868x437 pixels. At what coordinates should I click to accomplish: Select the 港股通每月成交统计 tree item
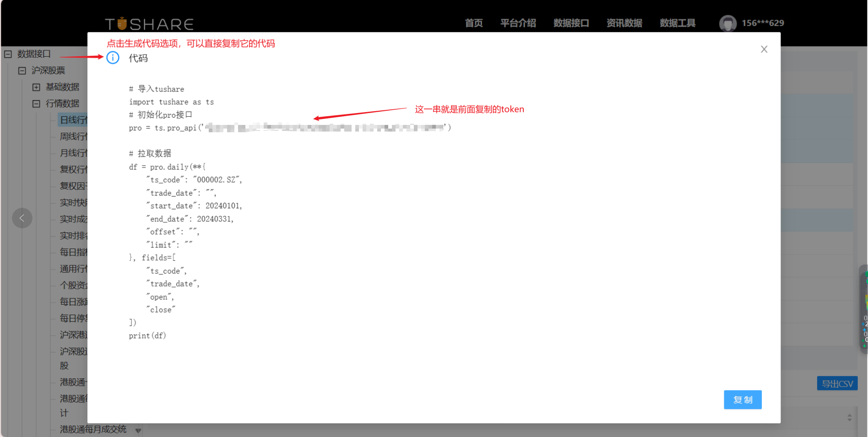click(x=93, y=429)
